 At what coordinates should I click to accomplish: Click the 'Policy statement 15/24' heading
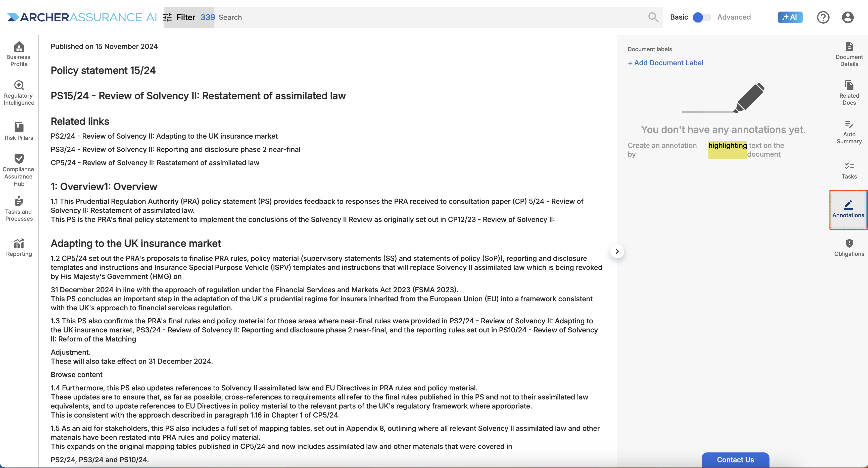pos(103,70)
